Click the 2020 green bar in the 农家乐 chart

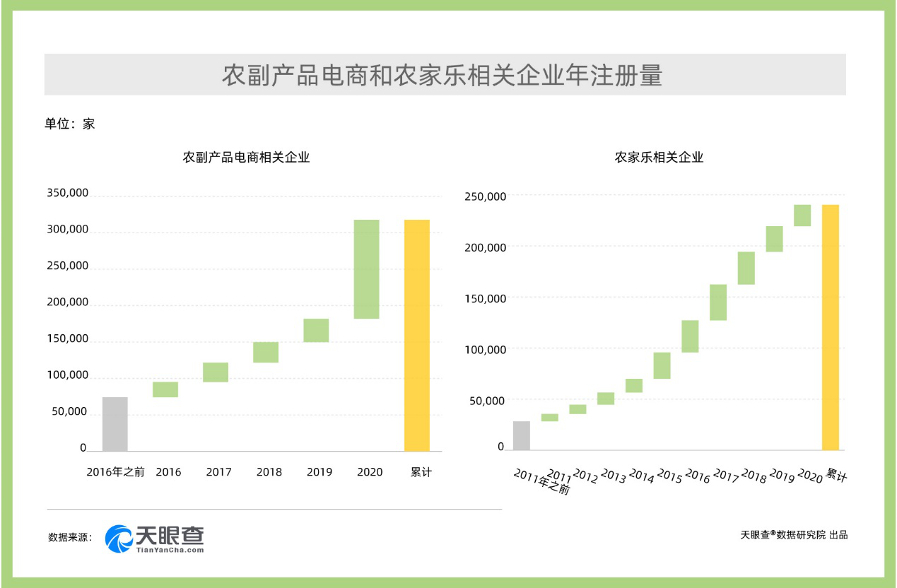(x=802, y=216)
